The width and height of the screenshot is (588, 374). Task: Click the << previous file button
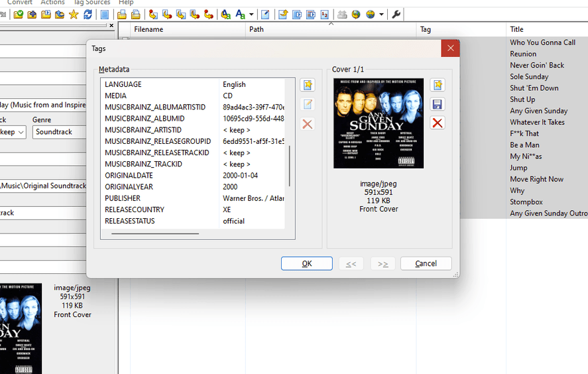[351, 263]
